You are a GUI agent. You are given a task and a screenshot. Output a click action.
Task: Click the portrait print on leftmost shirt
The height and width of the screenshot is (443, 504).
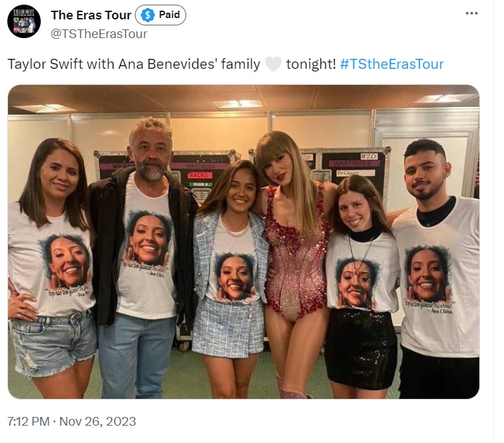click(x=67, y=261)
